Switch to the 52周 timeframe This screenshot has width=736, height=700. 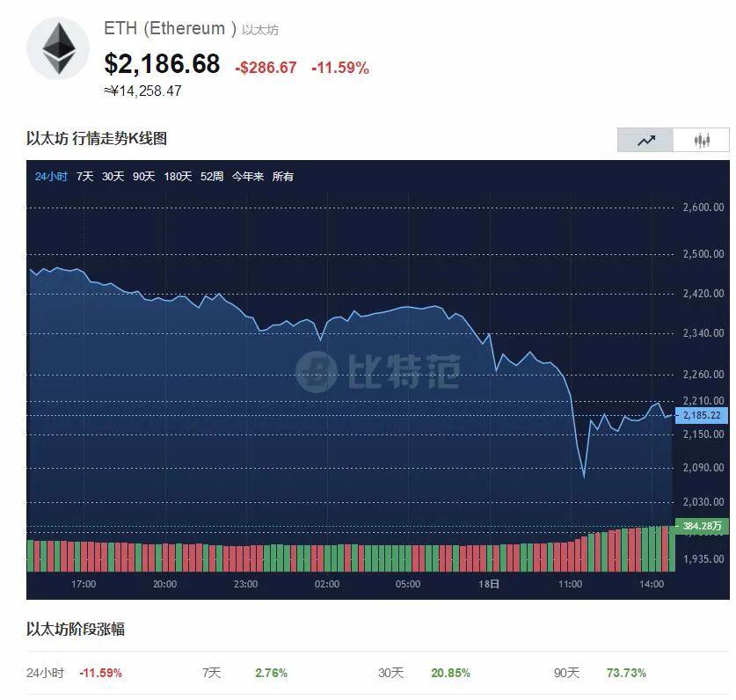[x=212, y=177]
